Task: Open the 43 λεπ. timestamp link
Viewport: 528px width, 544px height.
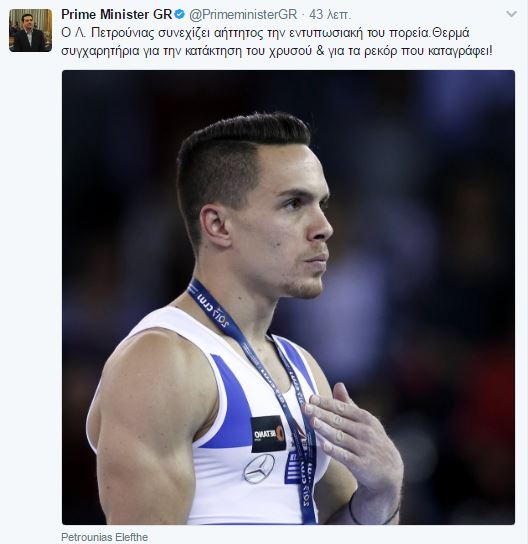Action: (x=330, y=15)
